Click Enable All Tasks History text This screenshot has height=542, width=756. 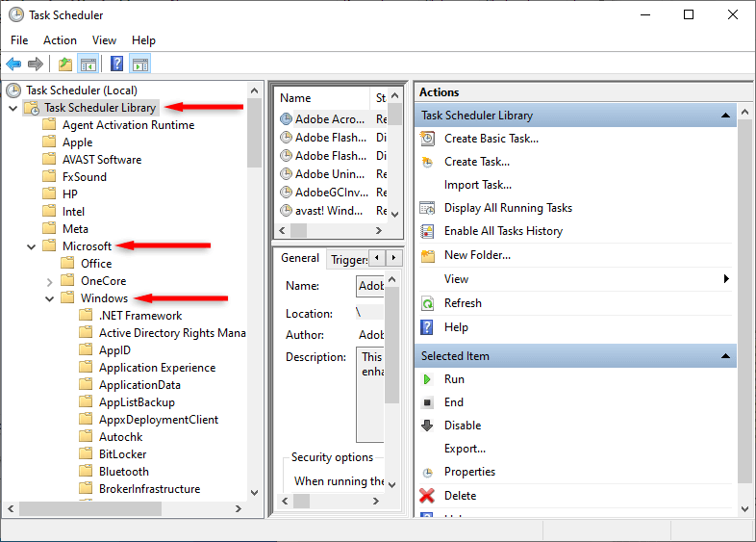tap(503, 231)
